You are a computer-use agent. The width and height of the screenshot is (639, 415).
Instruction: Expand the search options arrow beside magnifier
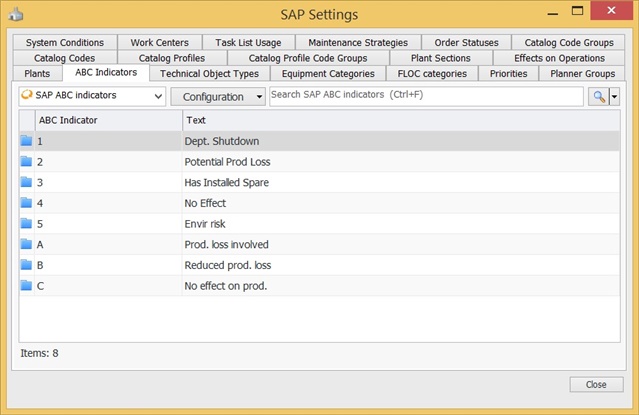click(x=615, y=97)
